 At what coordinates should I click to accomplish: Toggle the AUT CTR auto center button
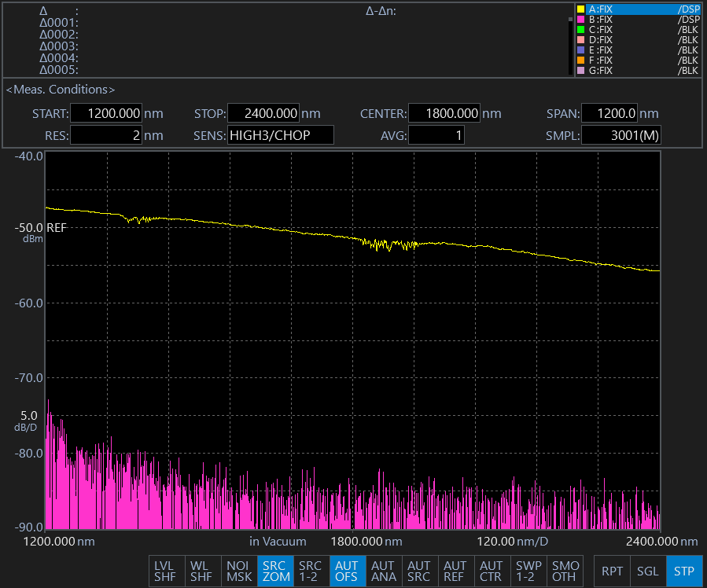492,571
